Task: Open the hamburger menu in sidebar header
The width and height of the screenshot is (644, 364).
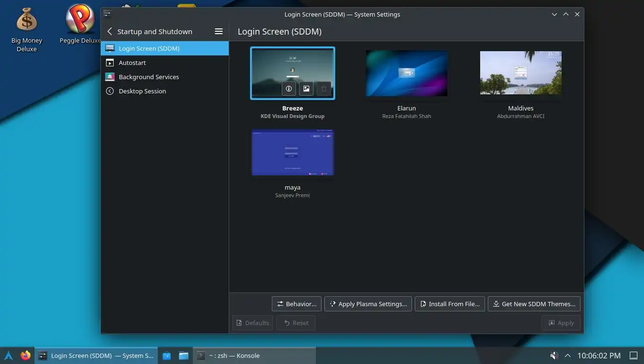Action: (219, 31)
